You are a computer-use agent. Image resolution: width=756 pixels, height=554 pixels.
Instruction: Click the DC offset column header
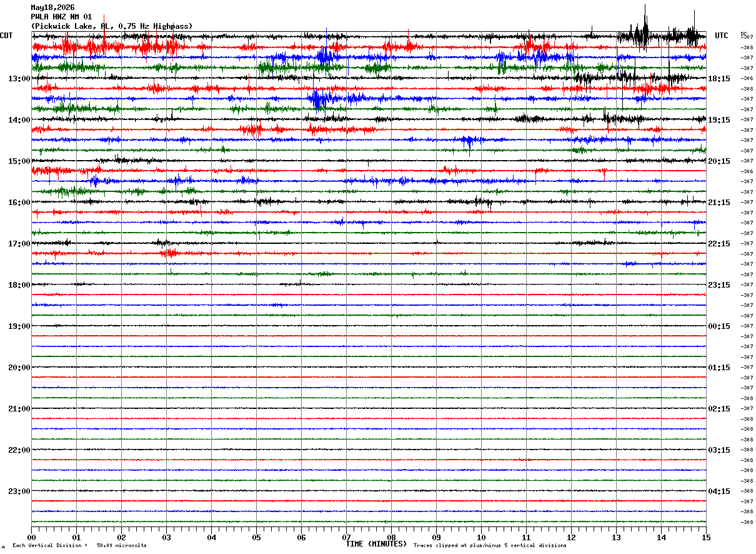[744, 34]
